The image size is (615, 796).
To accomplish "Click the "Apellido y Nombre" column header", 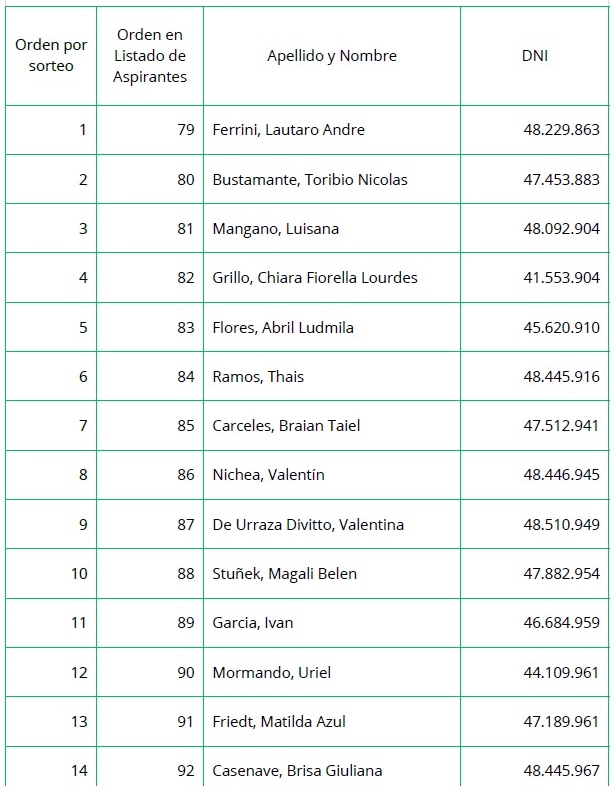I will tap(331, 56).
